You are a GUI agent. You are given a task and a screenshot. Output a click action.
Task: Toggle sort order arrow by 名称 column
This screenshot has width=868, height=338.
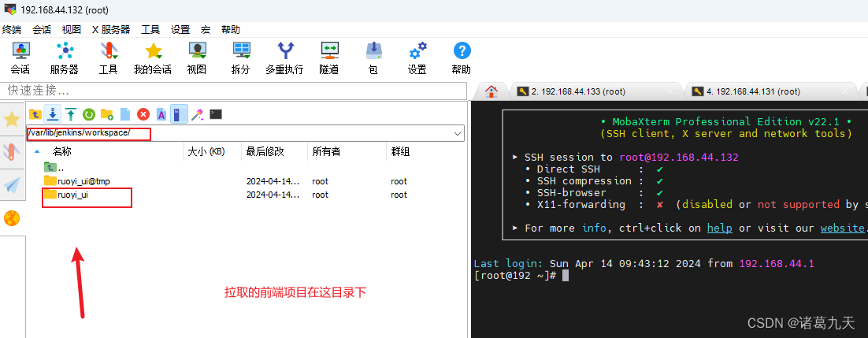pyautogui.click(x=37, y=151)
